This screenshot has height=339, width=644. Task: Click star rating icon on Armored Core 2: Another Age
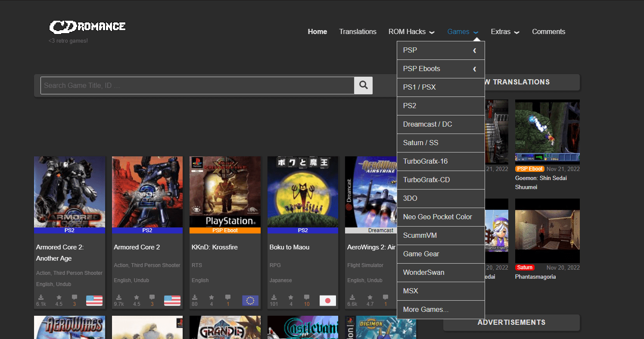tap(59, 297)
